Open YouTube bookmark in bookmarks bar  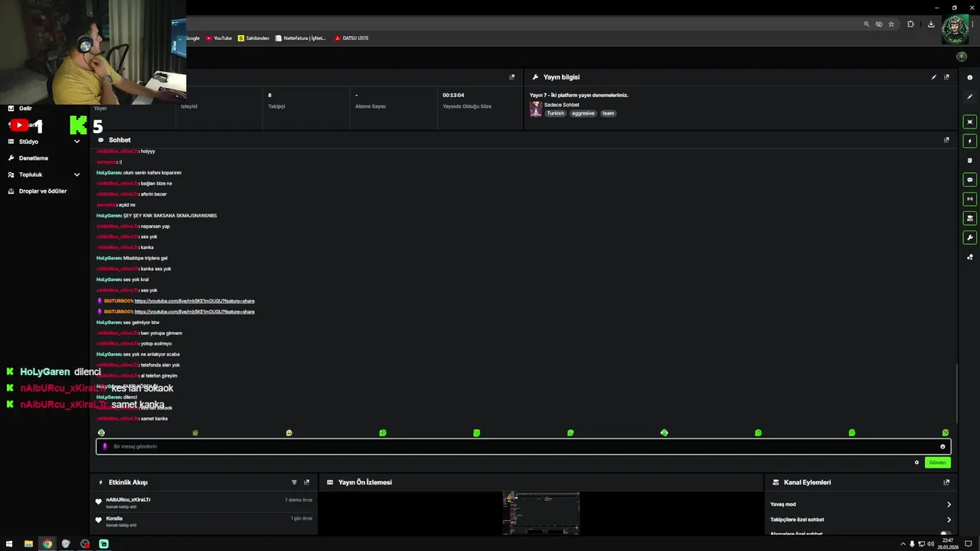[218, 38]
